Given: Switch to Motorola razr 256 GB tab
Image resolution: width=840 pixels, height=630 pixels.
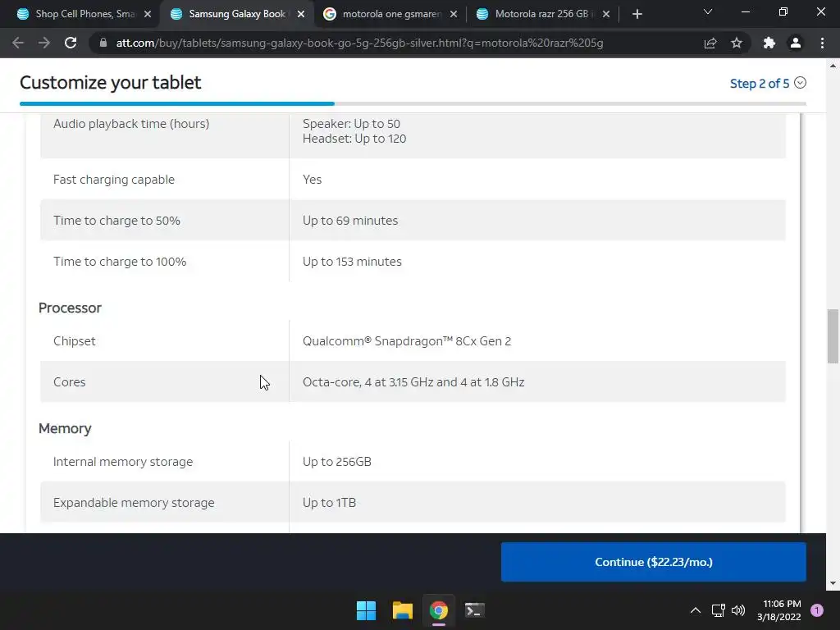Looking at the screenshot, I should [542, 14].
